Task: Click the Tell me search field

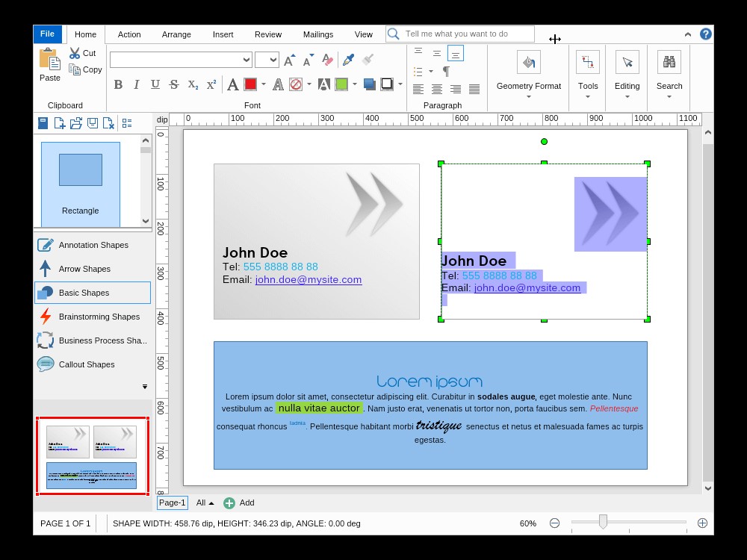Action: [460, 34]
